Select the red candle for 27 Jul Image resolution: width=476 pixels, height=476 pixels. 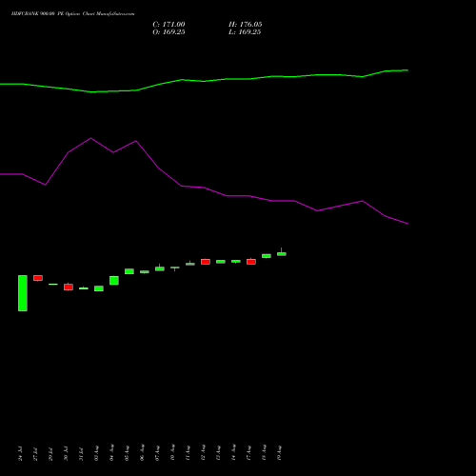(38, 278)
